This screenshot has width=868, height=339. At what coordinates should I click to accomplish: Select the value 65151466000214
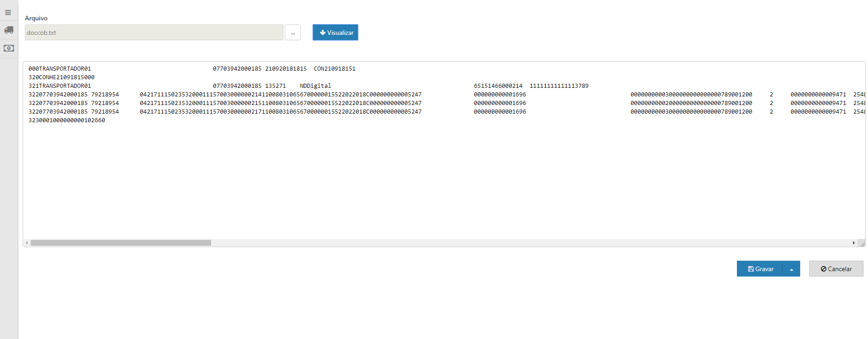click(x=498, y=86)
